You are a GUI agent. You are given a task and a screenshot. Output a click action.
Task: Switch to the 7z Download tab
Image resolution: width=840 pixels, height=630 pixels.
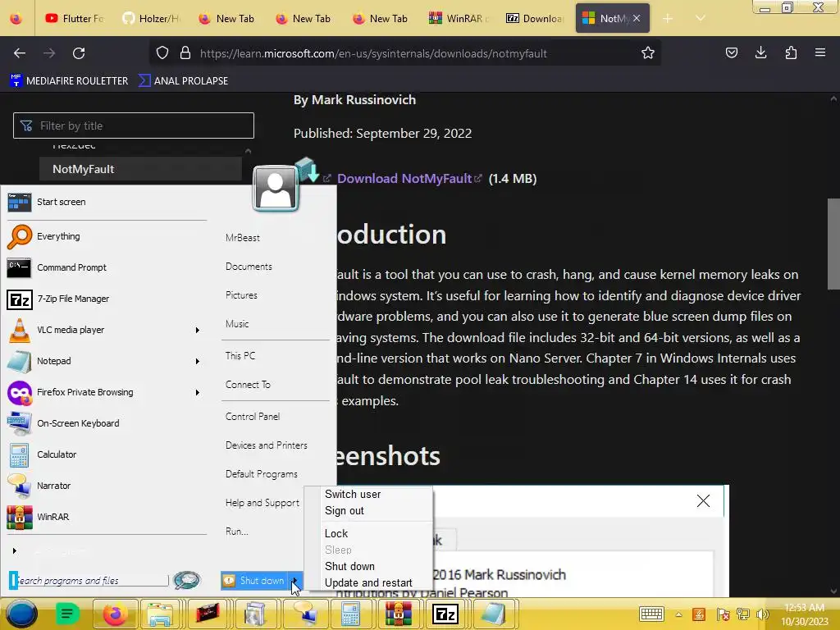tap(535, 18)
